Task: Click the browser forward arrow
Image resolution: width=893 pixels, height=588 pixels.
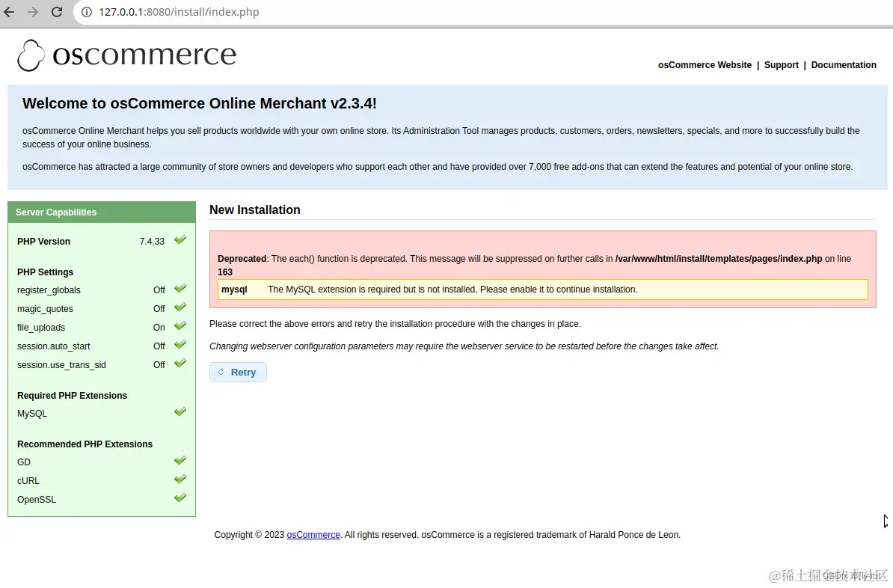Action: pos(33,12)
